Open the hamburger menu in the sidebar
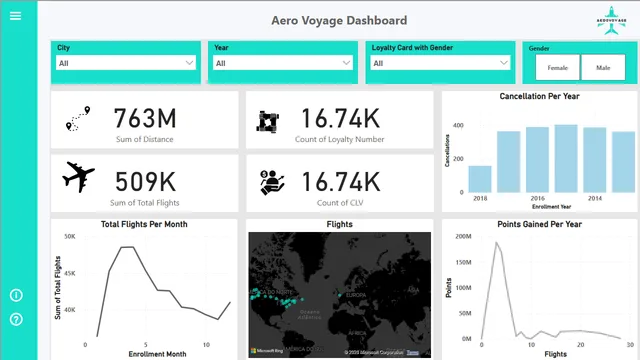The image size is (640, 360). 16,16
